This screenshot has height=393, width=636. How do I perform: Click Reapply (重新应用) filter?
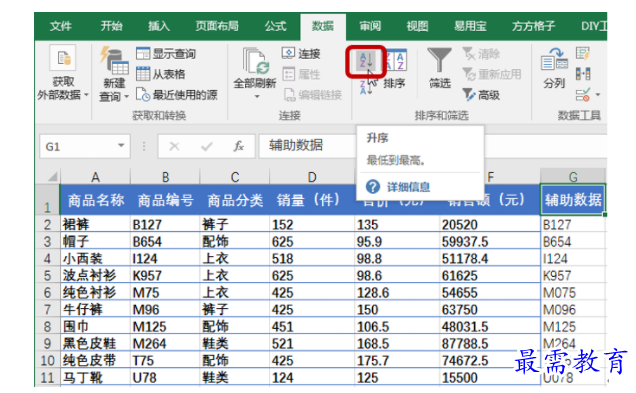pyautogui.click(x=492, y=74)
